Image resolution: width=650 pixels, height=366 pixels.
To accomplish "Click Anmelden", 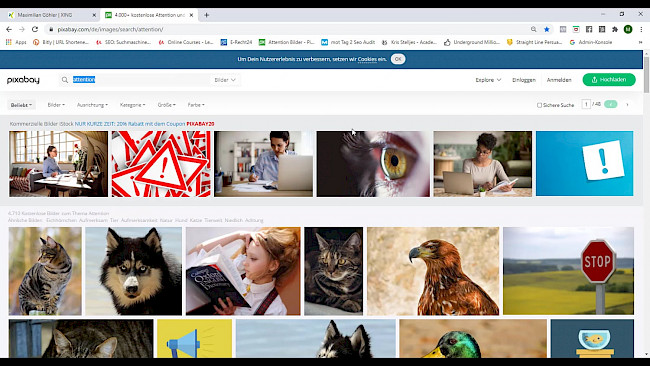I will pyautogui.click(x=559, y=80).
